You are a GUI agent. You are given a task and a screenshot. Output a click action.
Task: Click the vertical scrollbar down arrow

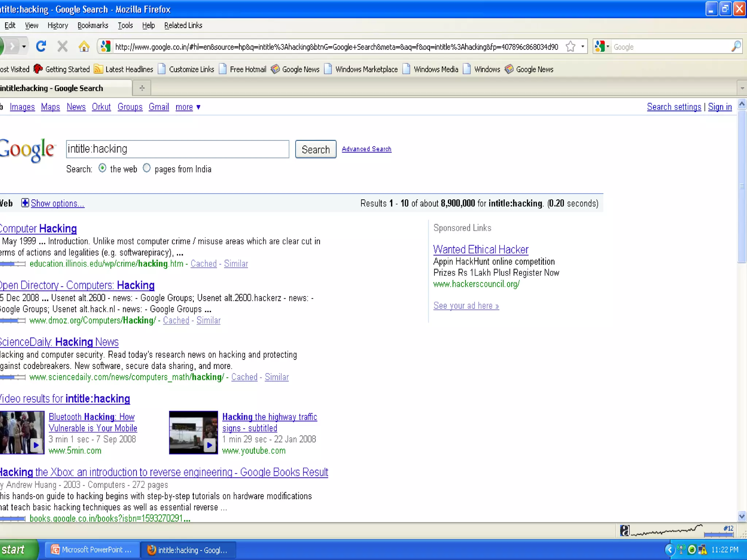tap(742, 516)
